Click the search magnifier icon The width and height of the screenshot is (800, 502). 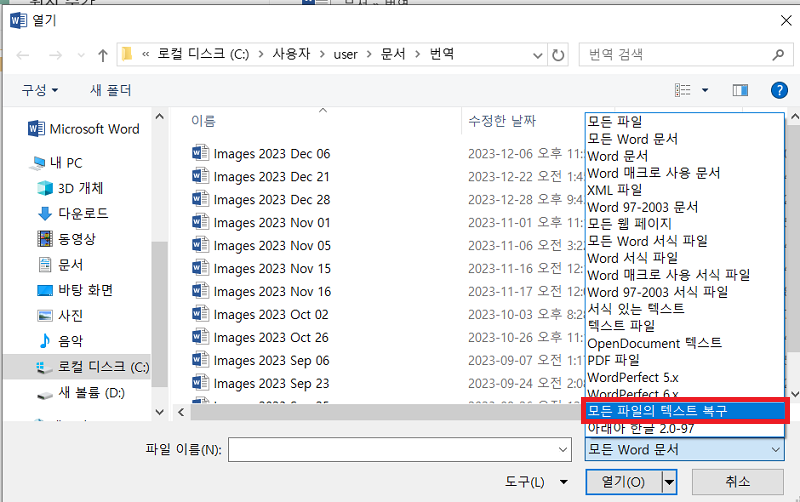(778, 55)
